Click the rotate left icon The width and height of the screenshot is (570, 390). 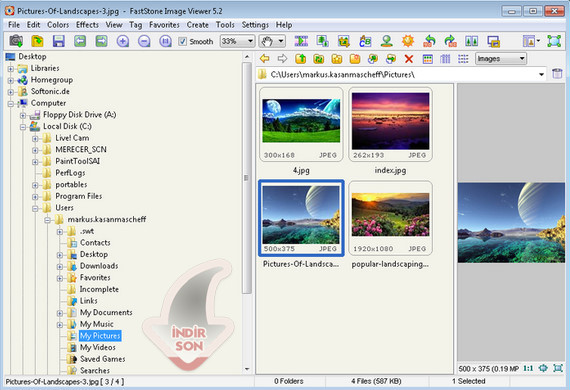point(429,41)
